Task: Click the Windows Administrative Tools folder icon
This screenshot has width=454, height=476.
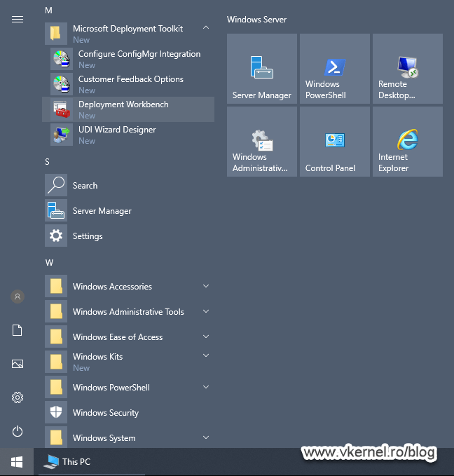Action: [x=56, y=311]
